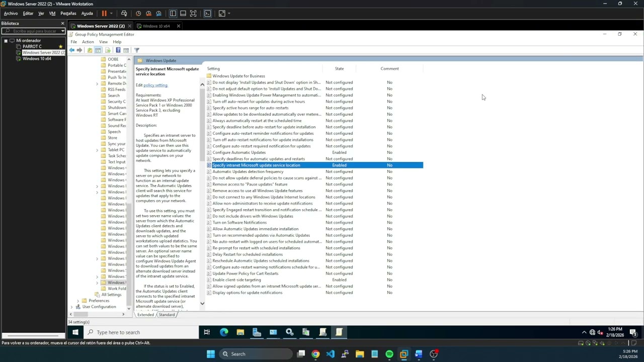
Task: Open Google Chrome on host taskbar
Action: click(315, 354)
